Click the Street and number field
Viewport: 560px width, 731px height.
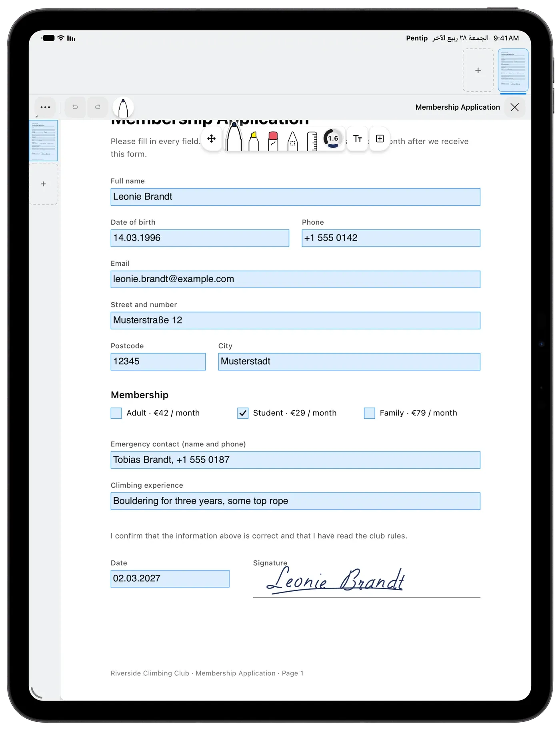click(296, 321)
